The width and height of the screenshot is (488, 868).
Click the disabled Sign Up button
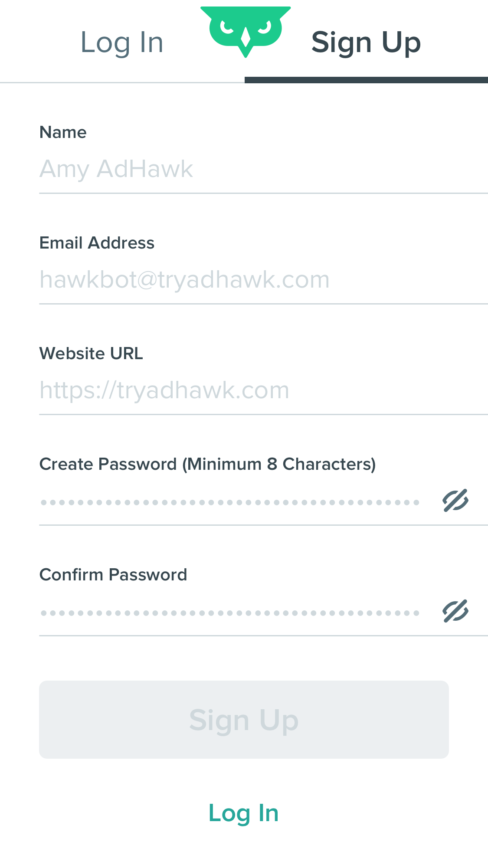coord(244,720)
